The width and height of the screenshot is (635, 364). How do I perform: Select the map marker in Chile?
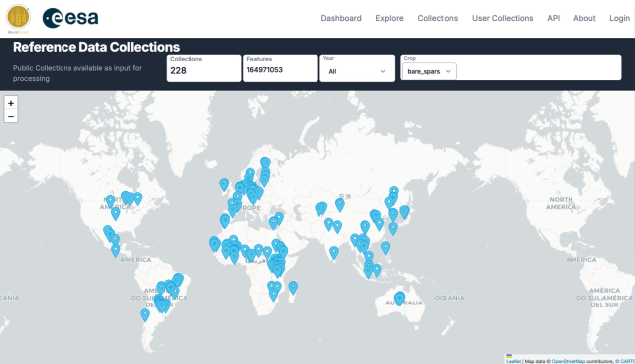[145, 315]
